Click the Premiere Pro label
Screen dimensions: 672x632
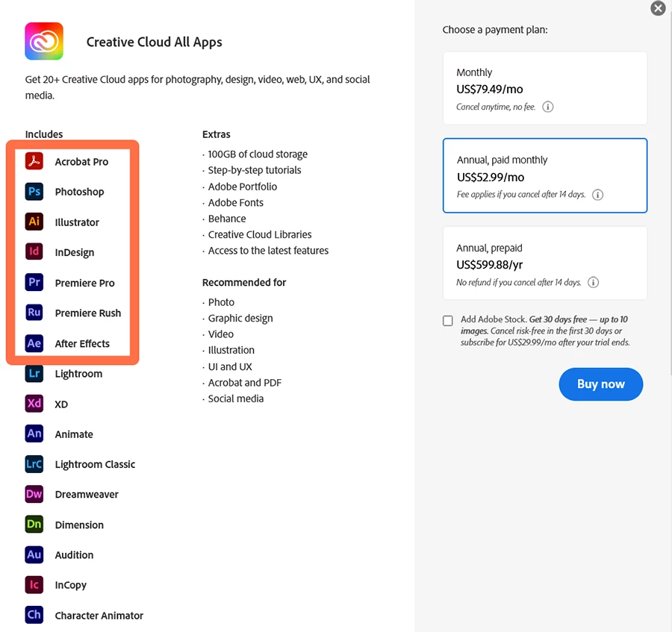pos(84,283)
